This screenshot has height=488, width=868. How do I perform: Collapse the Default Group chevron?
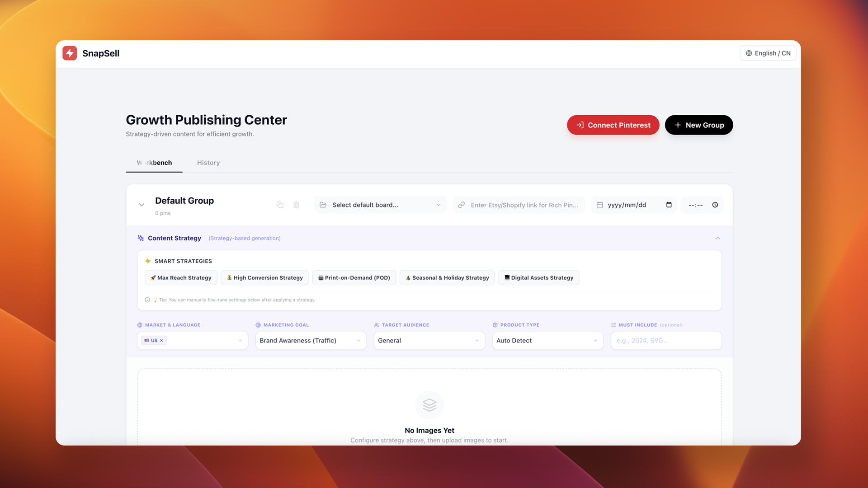142,205
